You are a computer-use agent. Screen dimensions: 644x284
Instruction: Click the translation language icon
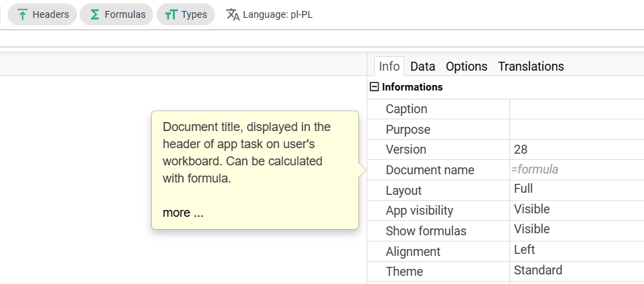click(233, 14)
